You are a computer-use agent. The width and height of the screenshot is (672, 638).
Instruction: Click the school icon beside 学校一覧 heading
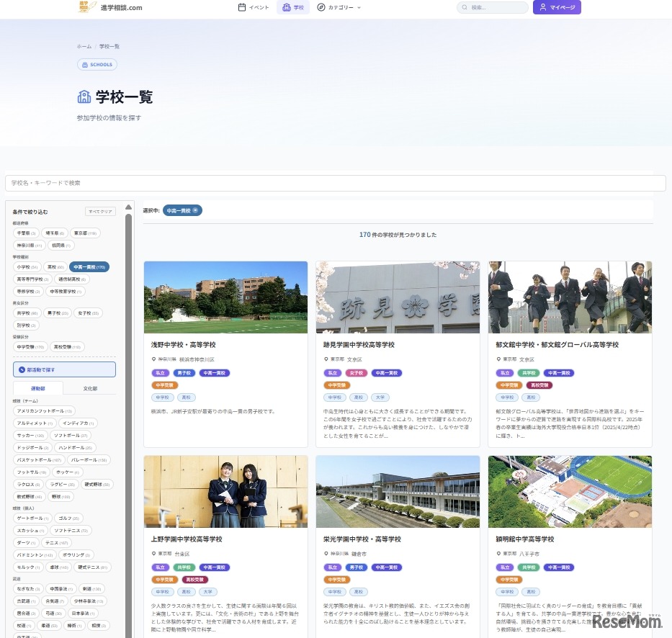pyautogui.click(x=84, y=96)
